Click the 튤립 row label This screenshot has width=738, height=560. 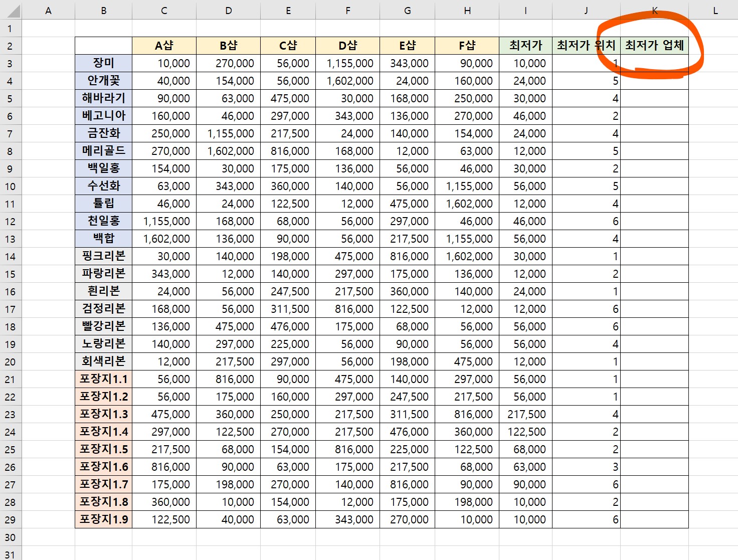click(103, 204)
